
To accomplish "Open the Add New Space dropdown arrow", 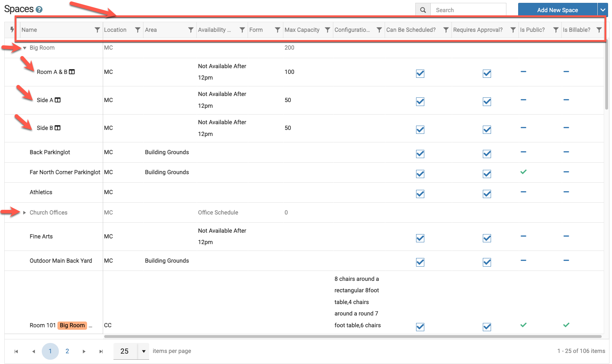I will coord(603,10).
